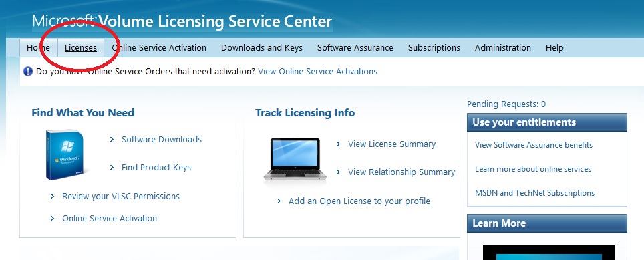The height and width of the screenshot is (260, 644).
Task: Click the chevron arrow next to Find Product Keys
Action: pyautogui.click(x=112, y=168)
